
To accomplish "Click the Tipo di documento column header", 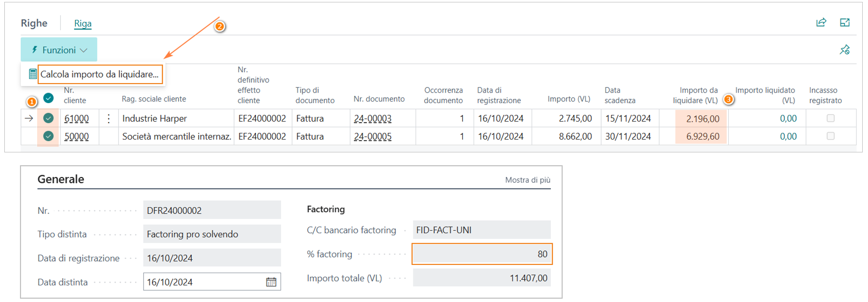I will (315, 95).
